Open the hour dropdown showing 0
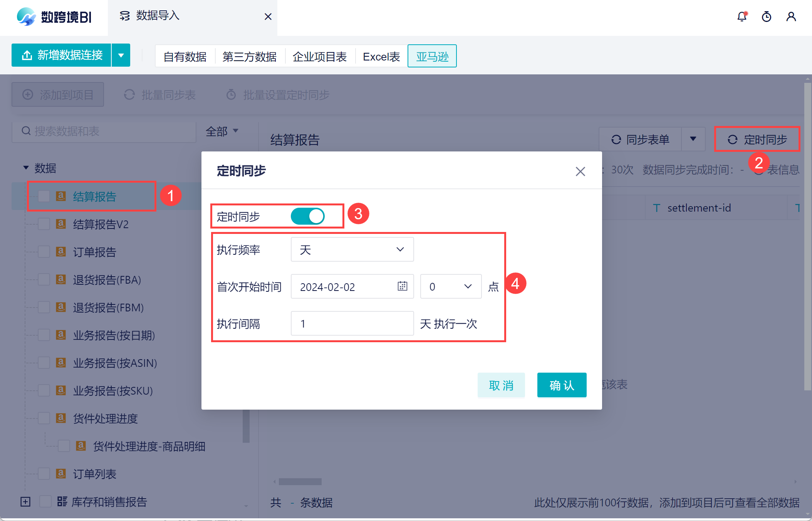Screen dimensions: 812x521 450,286
